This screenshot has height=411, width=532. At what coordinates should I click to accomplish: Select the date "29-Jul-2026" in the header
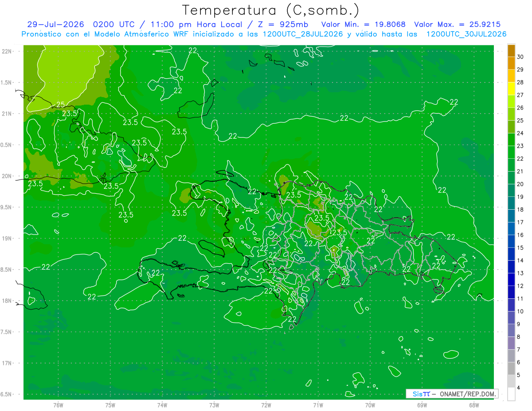55,24
